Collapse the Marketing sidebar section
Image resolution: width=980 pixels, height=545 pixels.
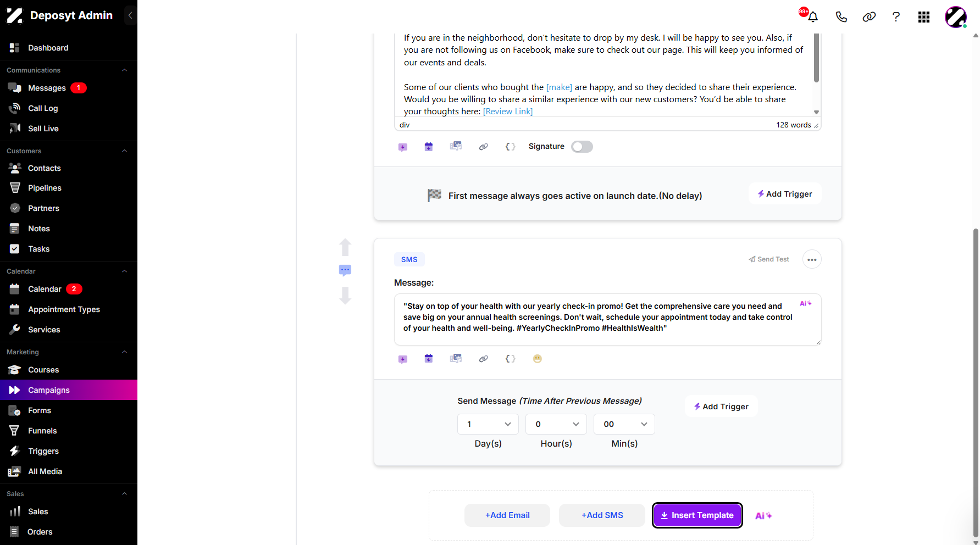(x=124, y=352)
